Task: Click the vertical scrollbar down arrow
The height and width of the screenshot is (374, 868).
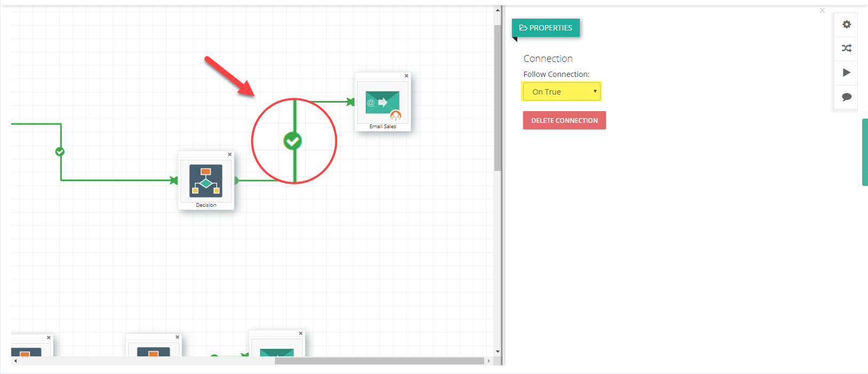Action: pos(498,352)
